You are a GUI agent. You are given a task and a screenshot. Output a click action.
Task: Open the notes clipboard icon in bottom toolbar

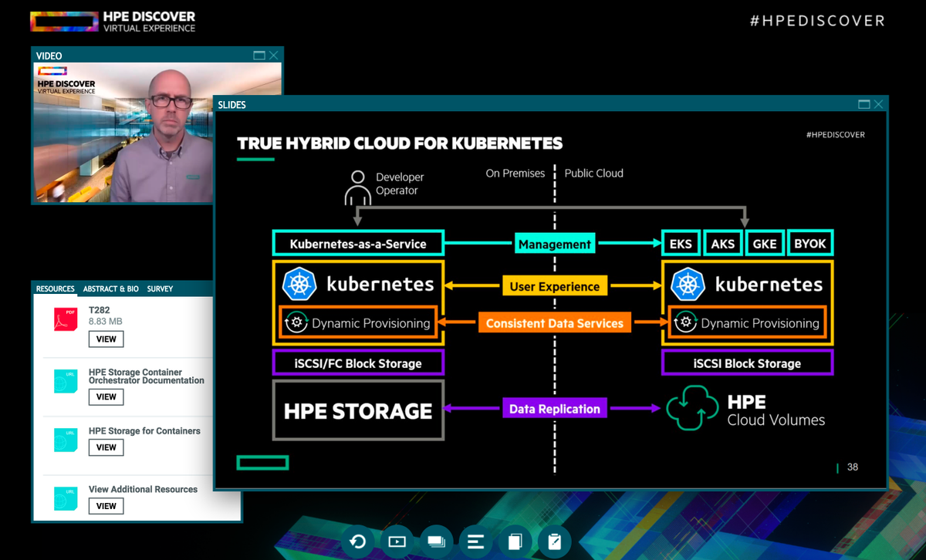point(554,541)
